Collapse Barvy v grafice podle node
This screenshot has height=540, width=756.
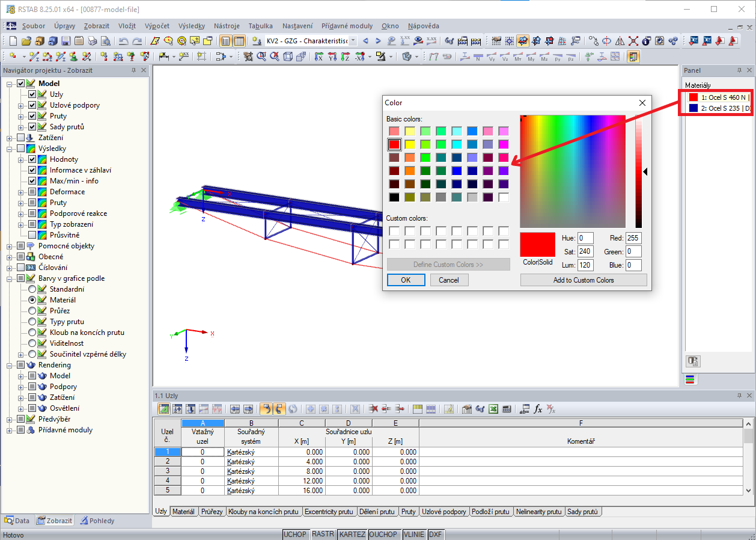tap(10, 278)
